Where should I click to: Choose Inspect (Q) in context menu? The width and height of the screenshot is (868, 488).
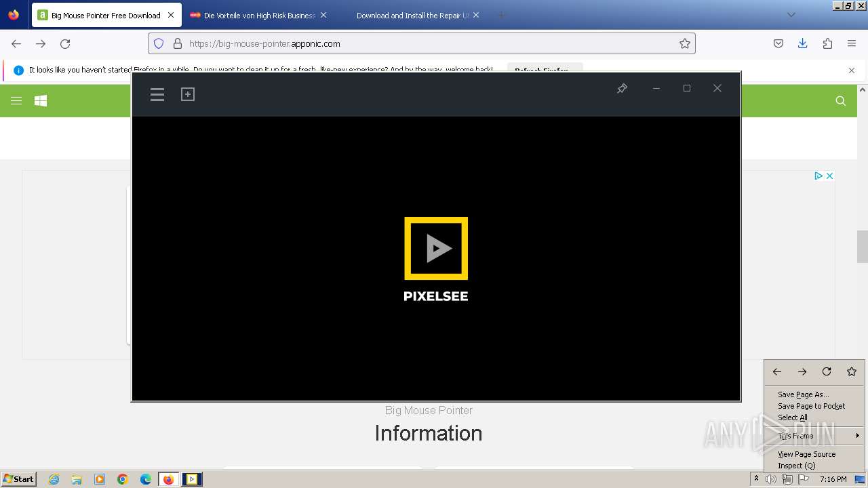pos(814,466)
